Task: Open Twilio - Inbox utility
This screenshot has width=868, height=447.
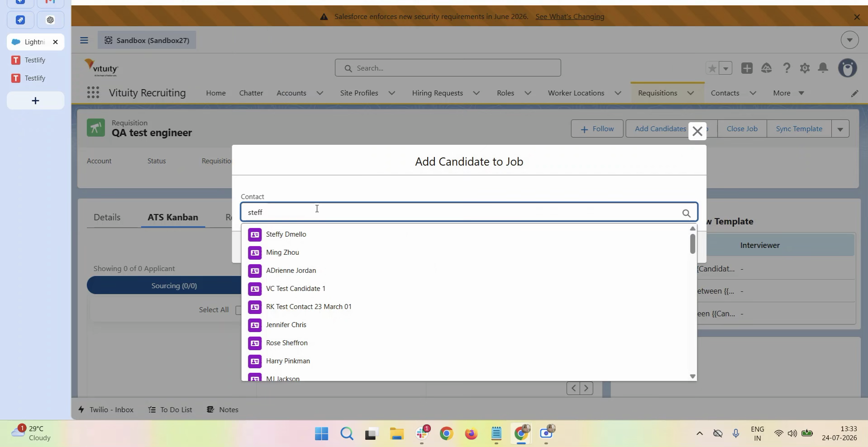Action: coord(106,410)
